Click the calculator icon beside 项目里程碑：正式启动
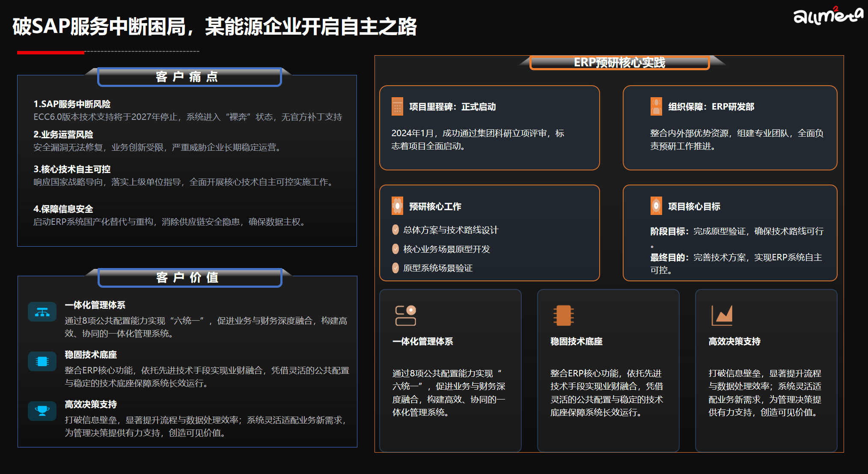The image size is (868, 474). coord(398,107)
